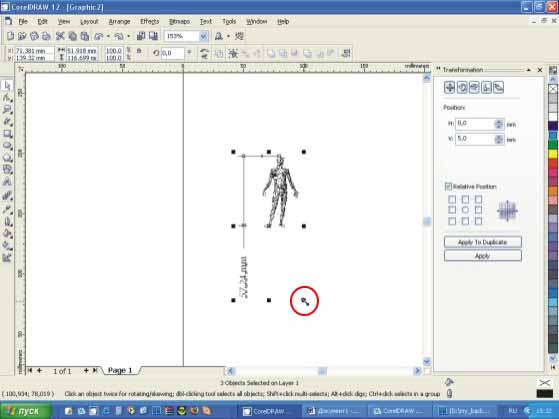The width and height of the screenshot is (559, 419).
Task: Open the zoom level 153% dropdown
Action: [203, 36]
